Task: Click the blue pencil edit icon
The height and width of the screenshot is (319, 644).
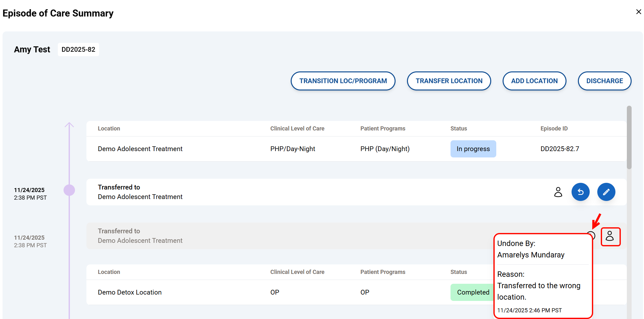Action: (606, 192)
